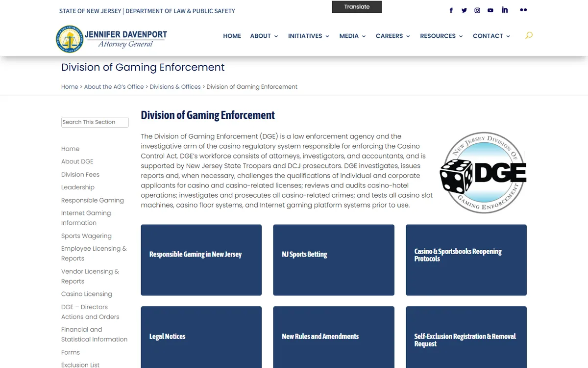
Task: Open the Twitter social icon
Action: point(464,10)
